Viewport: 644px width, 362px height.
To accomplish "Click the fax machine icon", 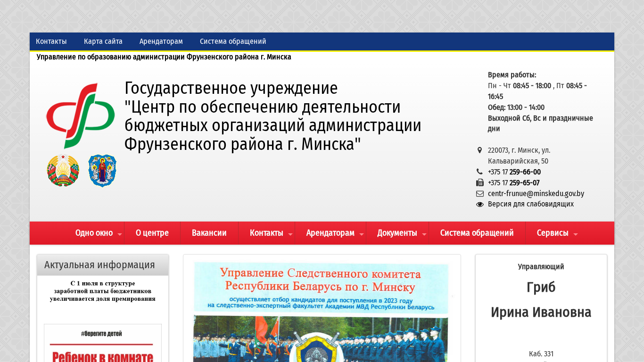I will [480, 183].
